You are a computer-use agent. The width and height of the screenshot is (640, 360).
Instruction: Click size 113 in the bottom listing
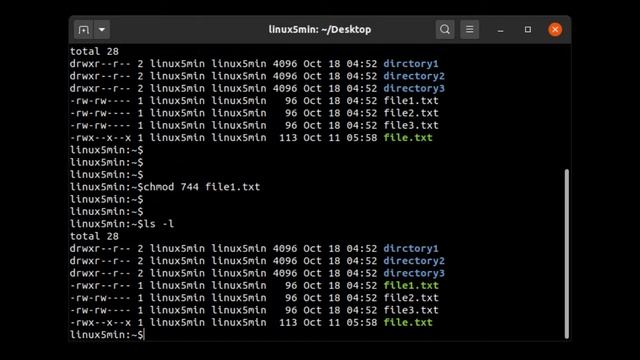click(x=288, y=322)
